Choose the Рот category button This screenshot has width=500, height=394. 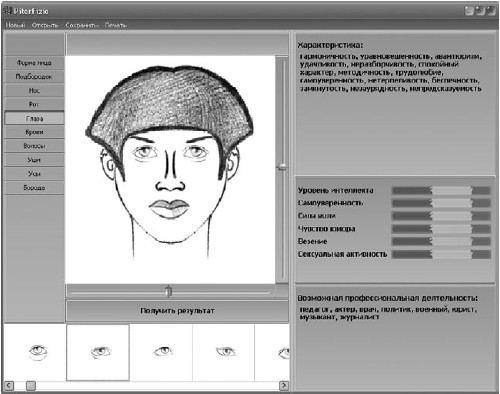click(34, 104)
